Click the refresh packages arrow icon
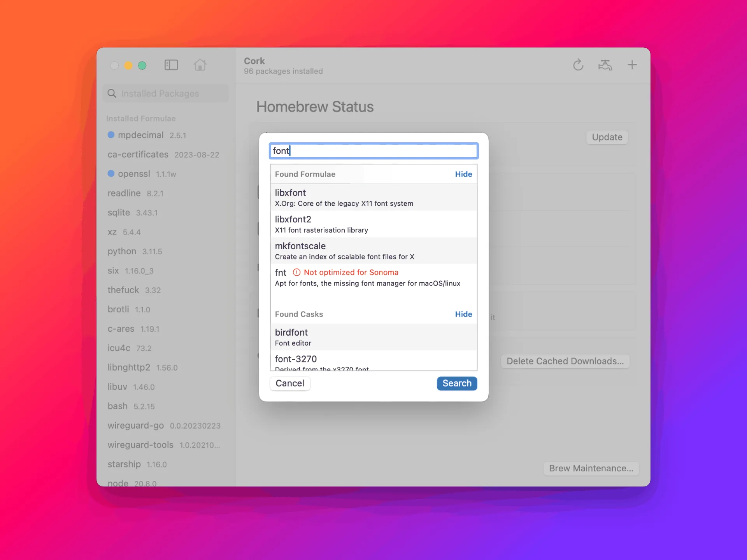 (578, 65)
